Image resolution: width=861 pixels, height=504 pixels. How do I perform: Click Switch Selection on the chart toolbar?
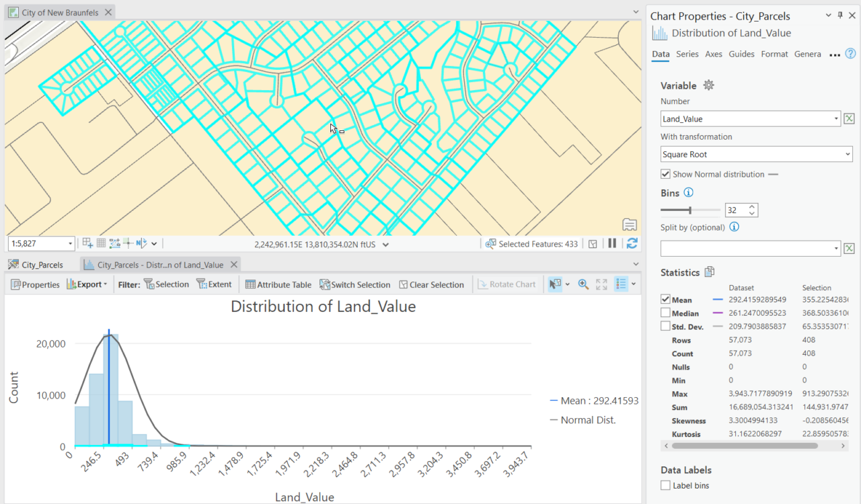coord(355,284)
